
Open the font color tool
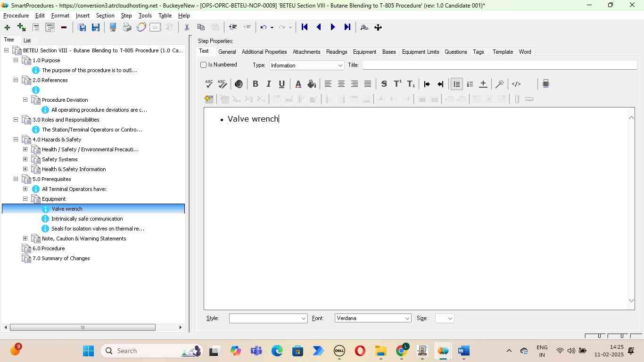point(298,84)
